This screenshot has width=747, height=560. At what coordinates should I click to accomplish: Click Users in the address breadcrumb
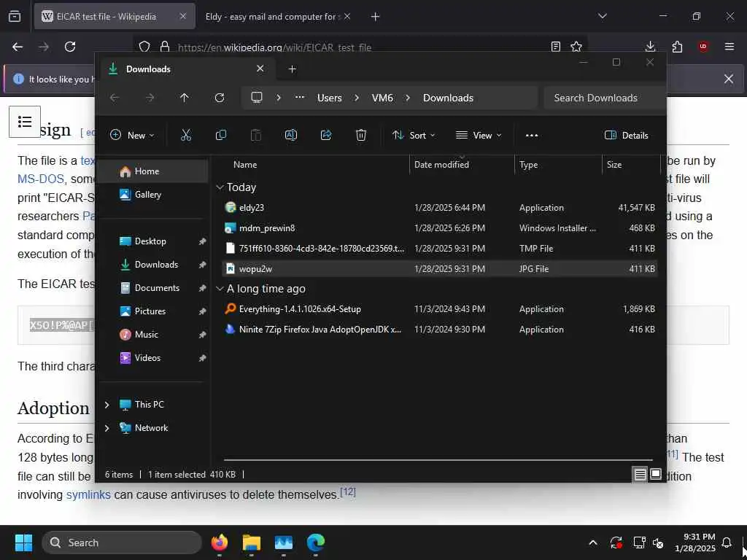tap(329, 98)
